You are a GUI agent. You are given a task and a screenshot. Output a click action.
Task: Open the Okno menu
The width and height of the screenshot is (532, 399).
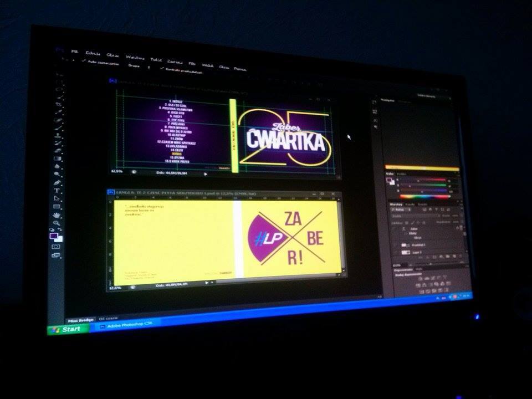224,67
